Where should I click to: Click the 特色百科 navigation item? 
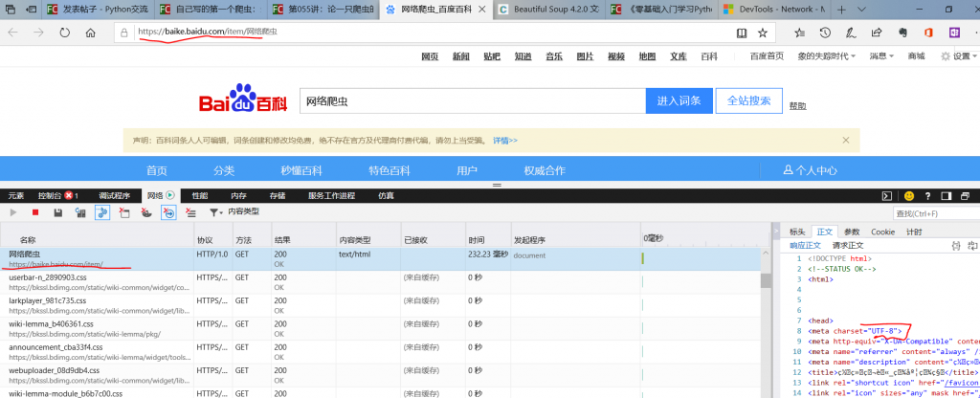389,170
